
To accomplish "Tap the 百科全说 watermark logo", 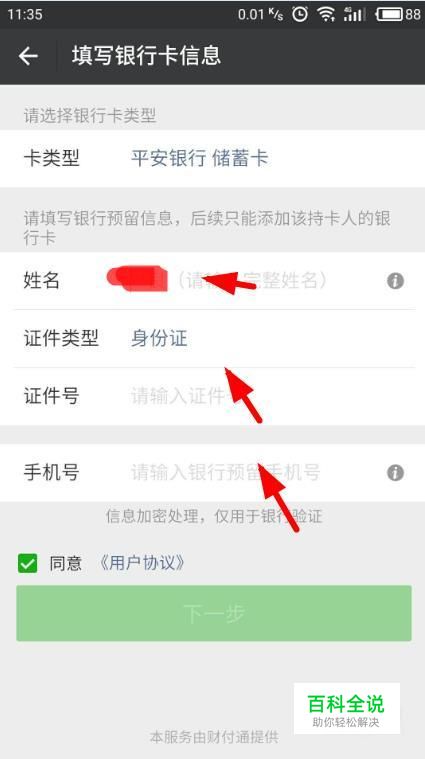I will 347,708.
